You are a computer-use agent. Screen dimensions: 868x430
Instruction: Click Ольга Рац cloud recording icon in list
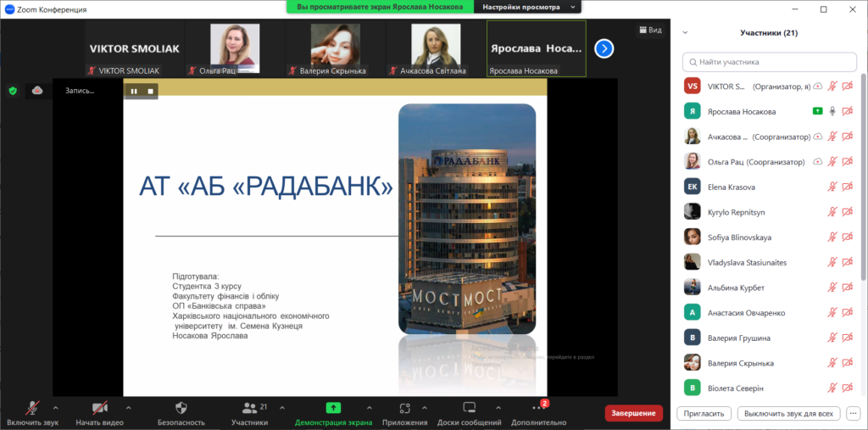click(x=818, y=162)
